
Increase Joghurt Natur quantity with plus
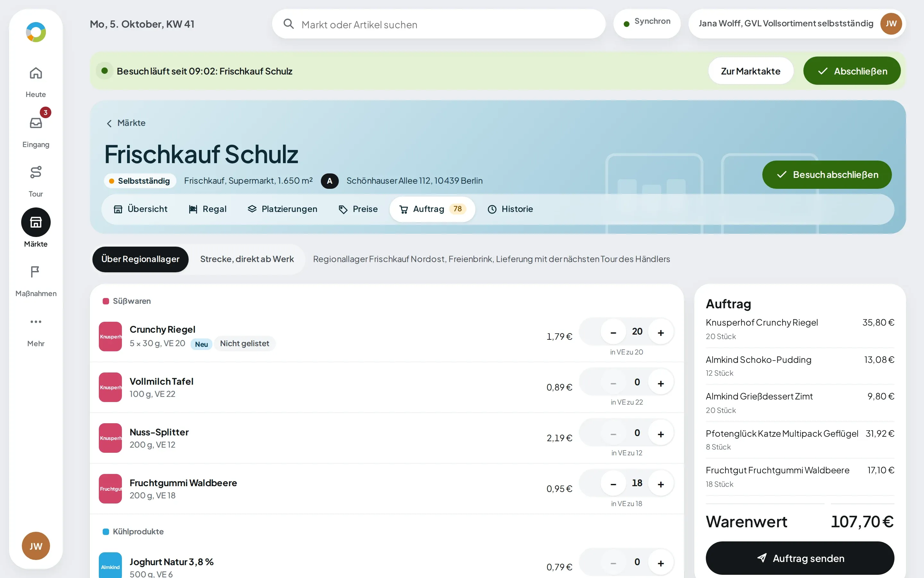661,563
